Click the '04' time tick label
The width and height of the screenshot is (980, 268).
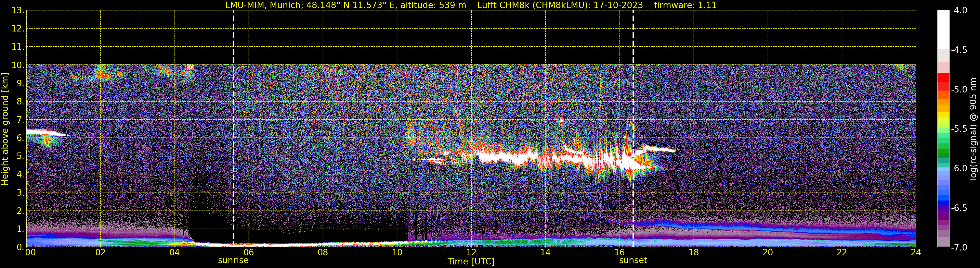point(175,252)
